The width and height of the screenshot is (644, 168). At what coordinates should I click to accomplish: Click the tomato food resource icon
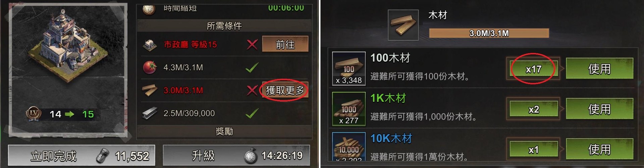150,67
